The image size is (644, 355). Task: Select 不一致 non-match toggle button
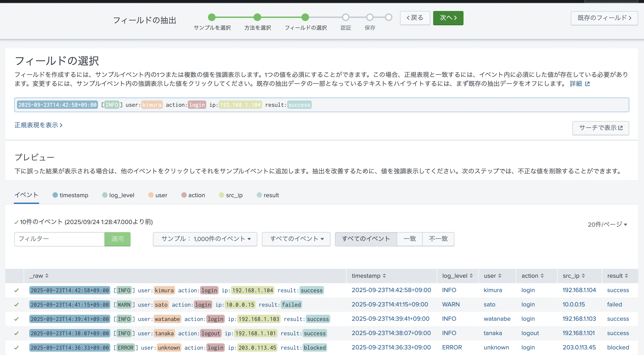(438, 239)
